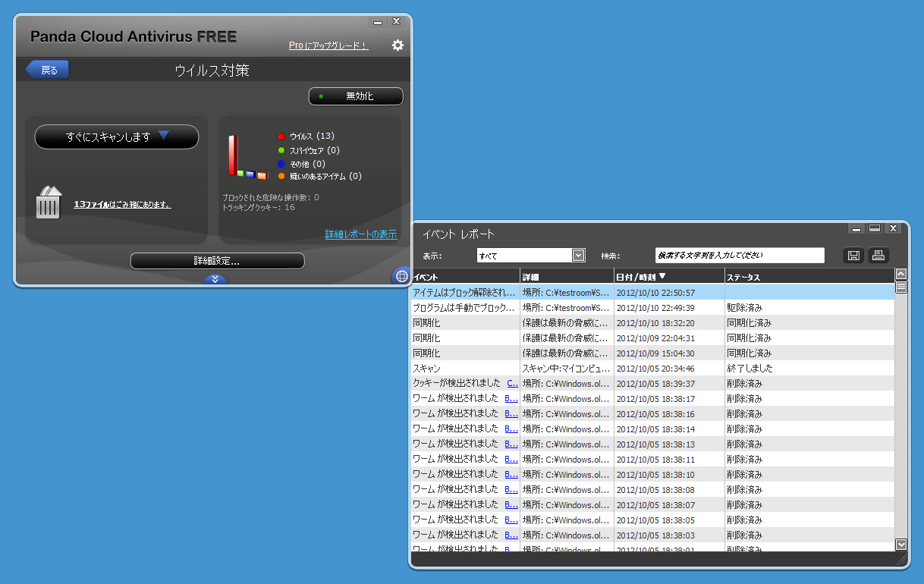
Task: Expand panel with the double chevron arrow
Action: coord(215,279)
